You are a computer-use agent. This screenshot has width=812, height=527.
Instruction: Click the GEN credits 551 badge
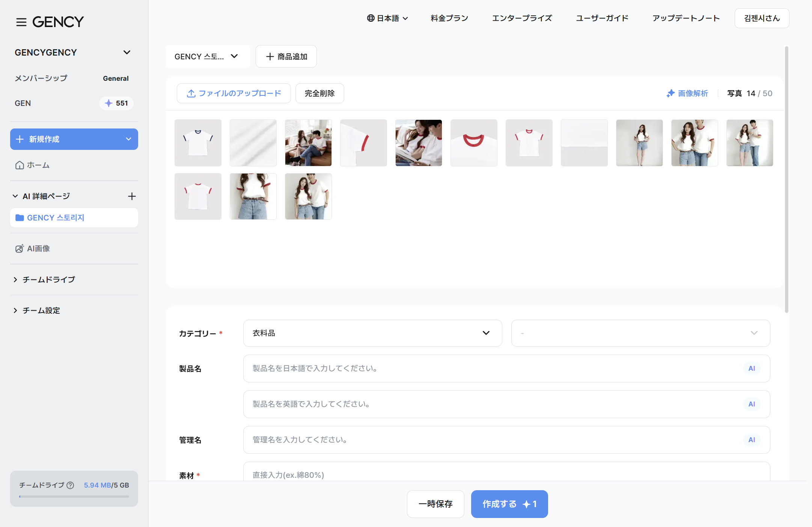[x=116, y=103]
